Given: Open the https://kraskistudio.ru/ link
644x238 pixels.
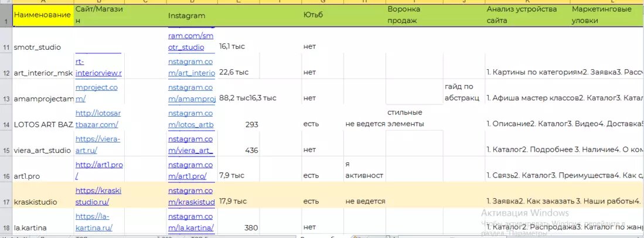Looking at the screenshot, I should 98,196.
